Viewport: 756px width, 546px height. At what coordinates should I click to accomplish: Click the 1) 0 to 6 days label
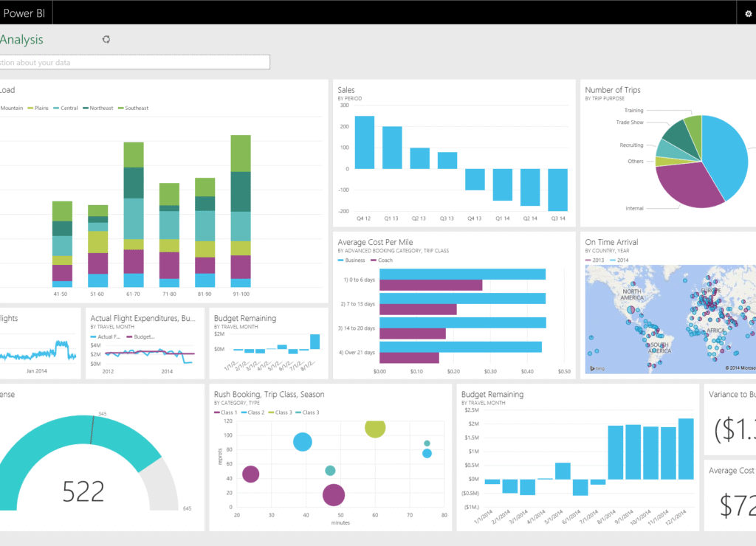[359, 280]
